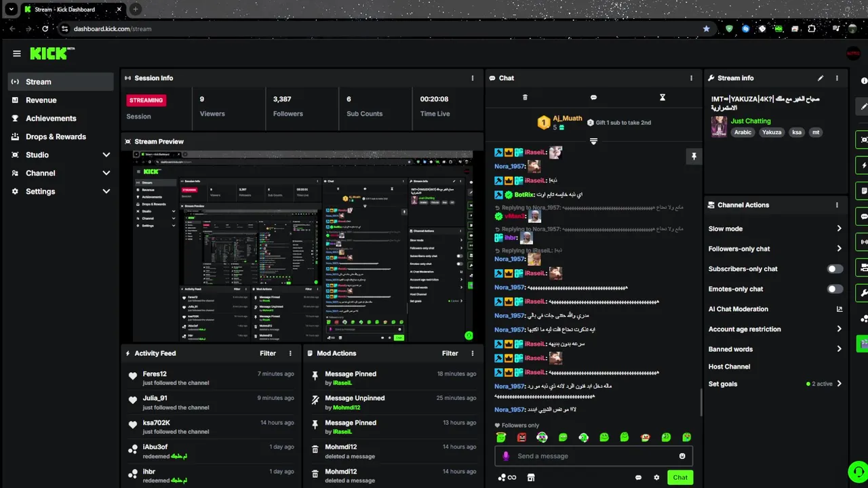Click the green Chat send button

click(x=680, y=477)
